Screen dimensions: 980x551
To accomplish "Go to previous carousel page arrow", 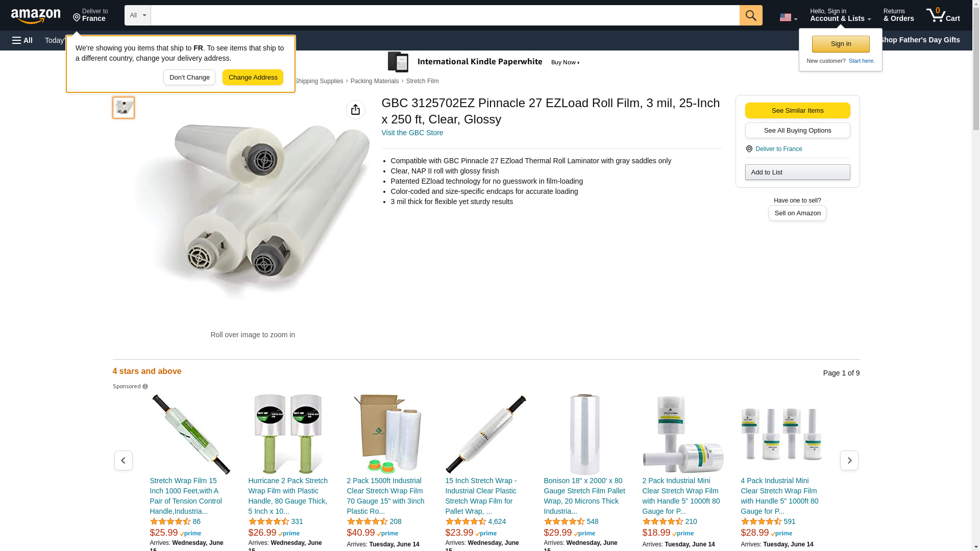I will (x=124, y=461).
